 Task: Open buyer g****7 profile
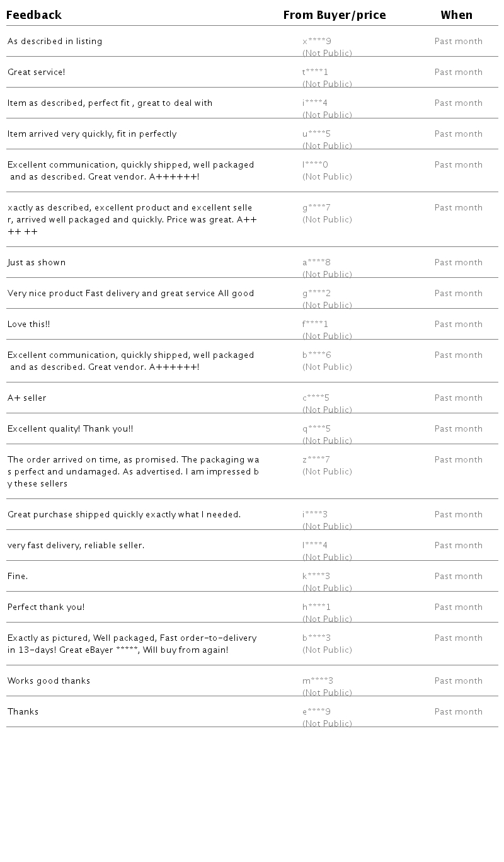coord(316,208)
